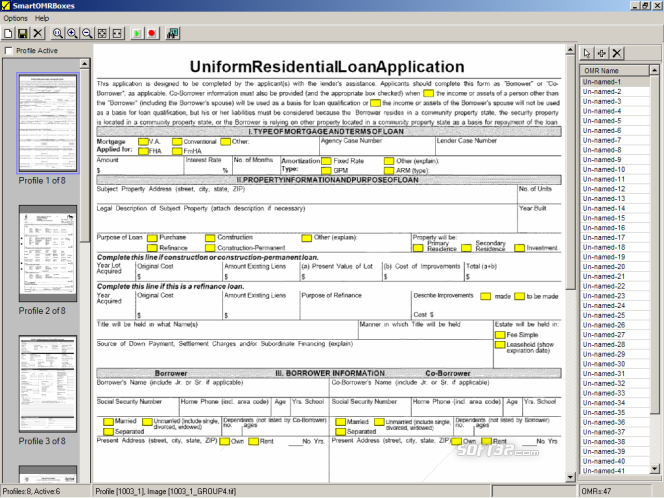Click the down arrow of the OMR list scrollbar

point(655,469)
